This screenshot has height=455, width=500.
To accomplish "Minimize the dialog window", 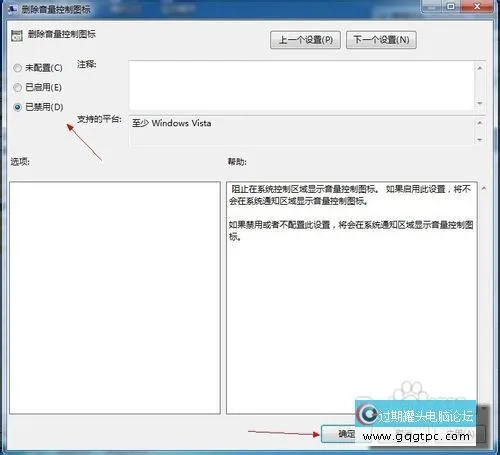I will pos(432,6).
